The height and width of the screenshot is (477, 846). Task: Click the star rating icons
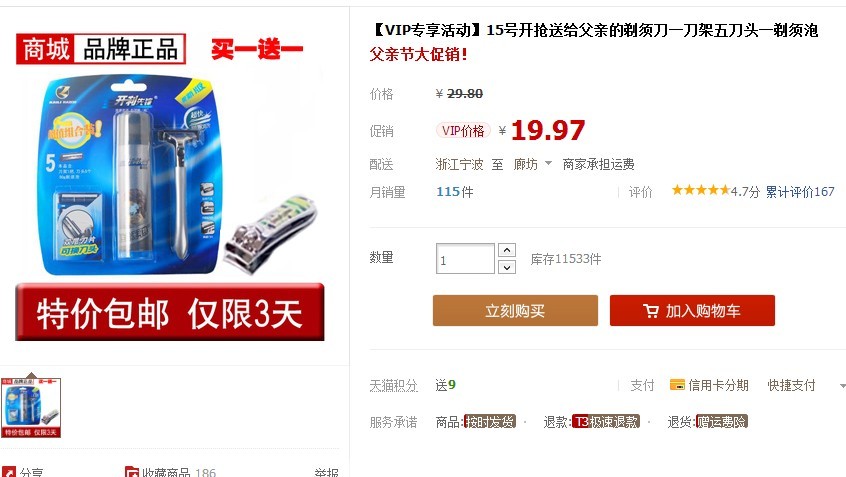(x=700, y=190)
